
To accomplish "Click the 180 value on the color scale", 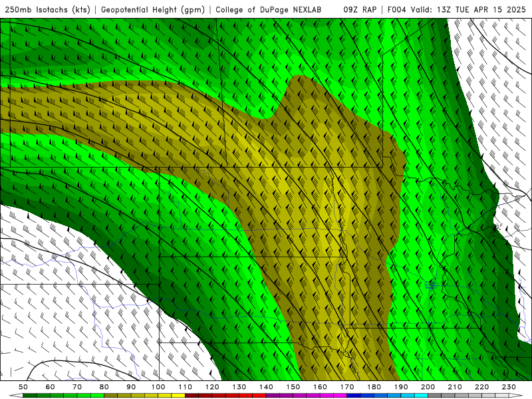I will [374, 387].
